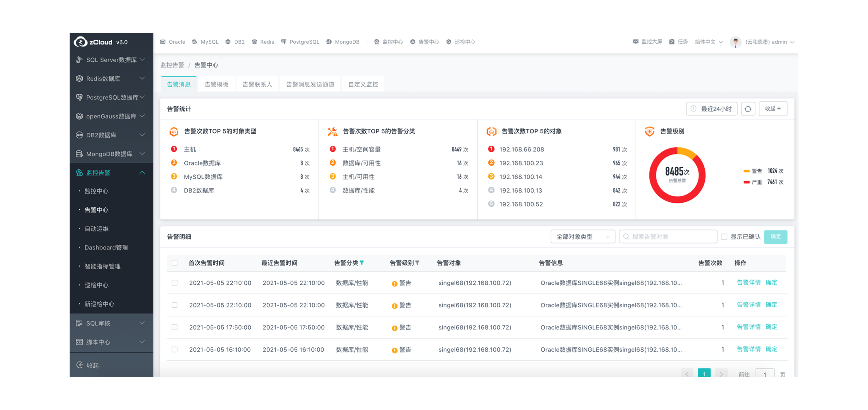Switch to the 告警模板 tab
Screen dimensions: 868x410
tap(216, 84)
